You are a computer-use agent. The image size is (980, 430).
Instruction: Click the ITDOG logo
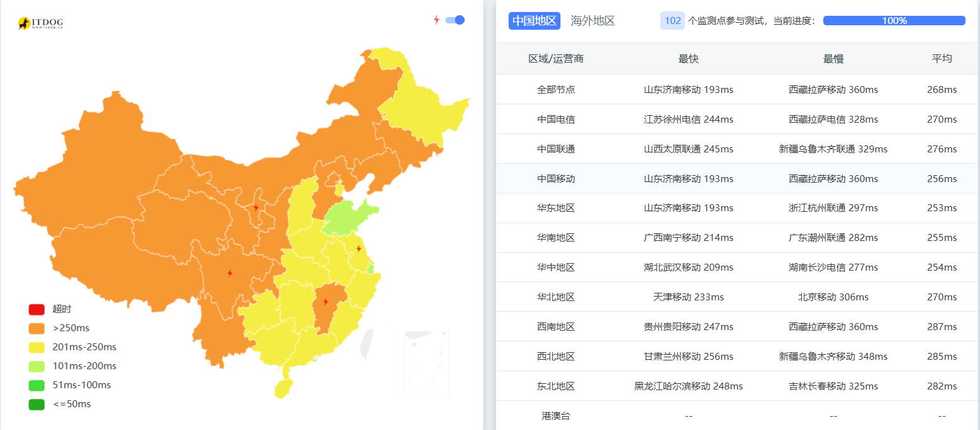(40, 23)
